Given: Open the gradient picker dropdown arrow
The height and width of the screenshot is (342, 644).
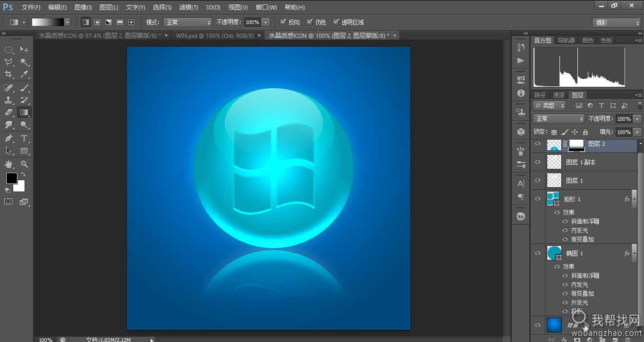Looking at the screenshot, I should coord(67,22).
